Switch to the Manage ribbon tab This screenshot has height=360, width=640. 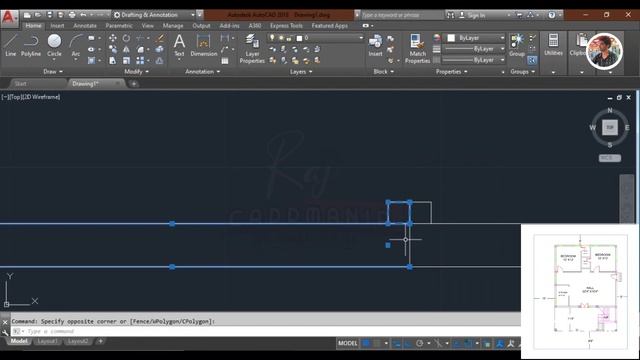pyautogui.click(x=173, y=26)
